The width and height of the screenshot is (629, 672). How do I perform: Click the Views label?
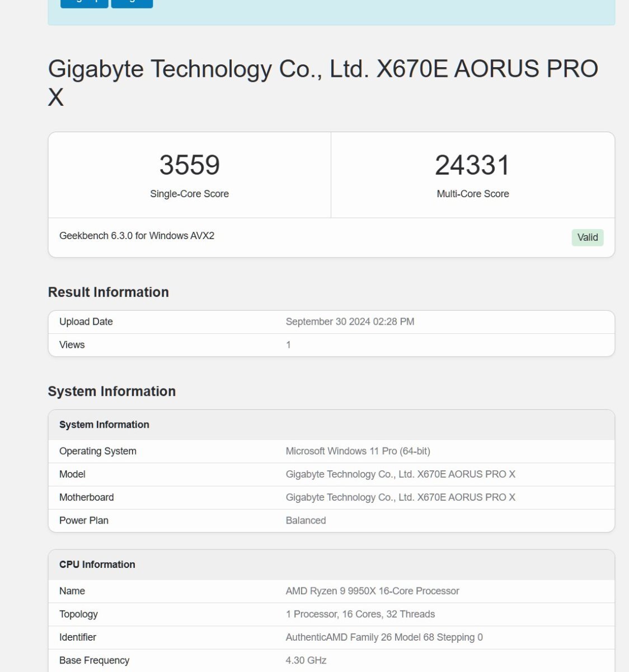point(72,345)
